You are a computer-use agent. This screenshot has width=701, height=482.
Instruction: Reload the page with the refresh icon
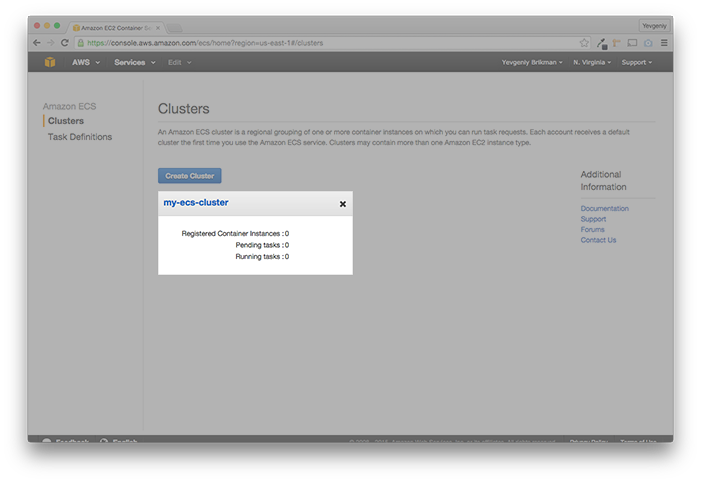(x=64, y=43)
